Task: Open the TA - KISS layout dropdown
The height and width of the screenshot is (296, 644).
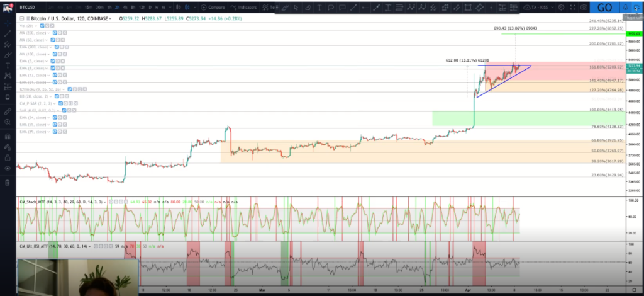Action: coord(539,8)
